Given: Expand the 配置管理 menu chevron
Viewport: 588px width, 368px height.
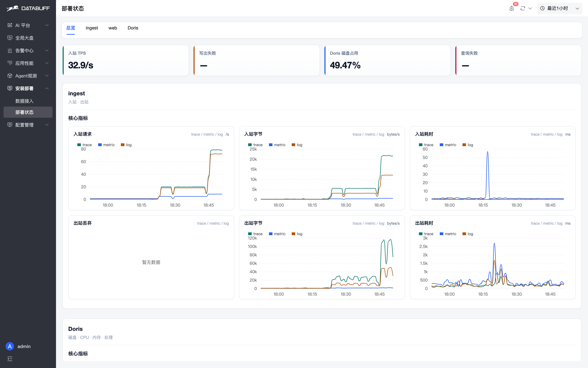Looking at the screenshot, I should coord(47,125).
